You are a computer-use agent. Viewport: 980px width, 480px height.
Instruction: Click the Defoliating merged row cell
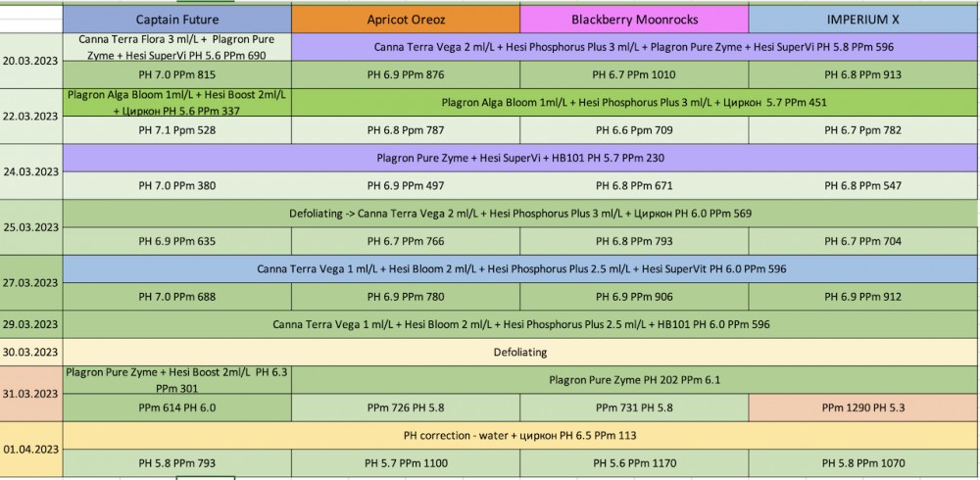519,352
